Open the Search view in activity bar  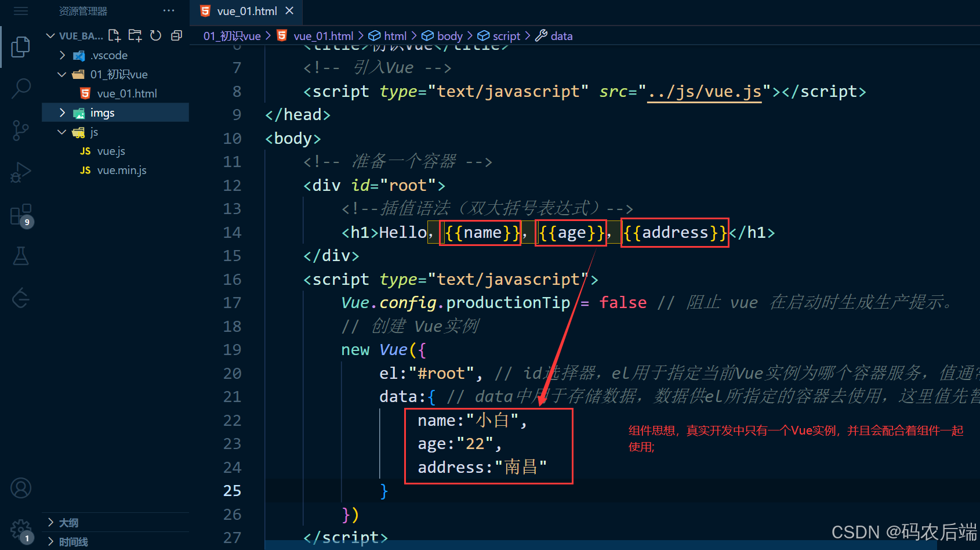pos(21,89)
